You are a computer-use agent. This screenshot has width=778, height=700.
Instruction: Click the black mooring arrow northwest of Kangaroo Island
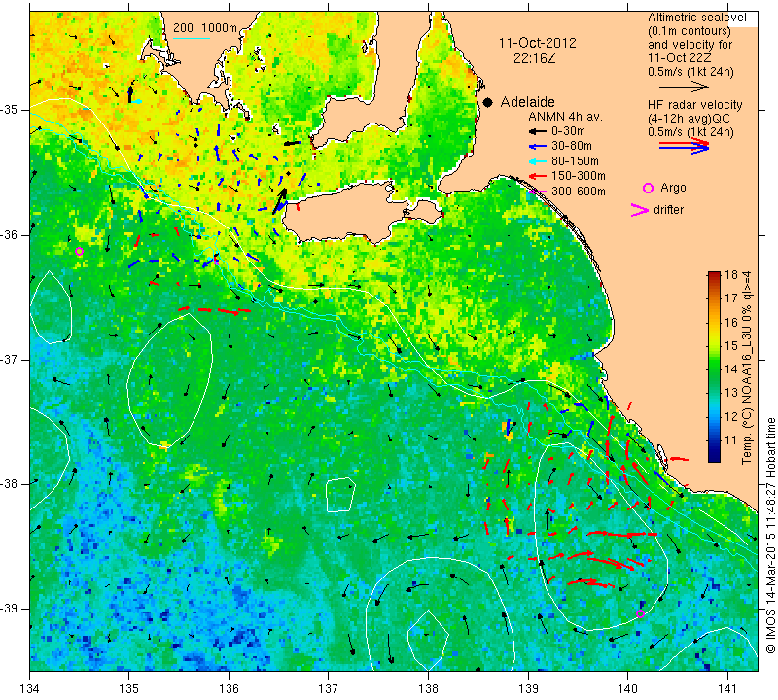pos(293,143)
